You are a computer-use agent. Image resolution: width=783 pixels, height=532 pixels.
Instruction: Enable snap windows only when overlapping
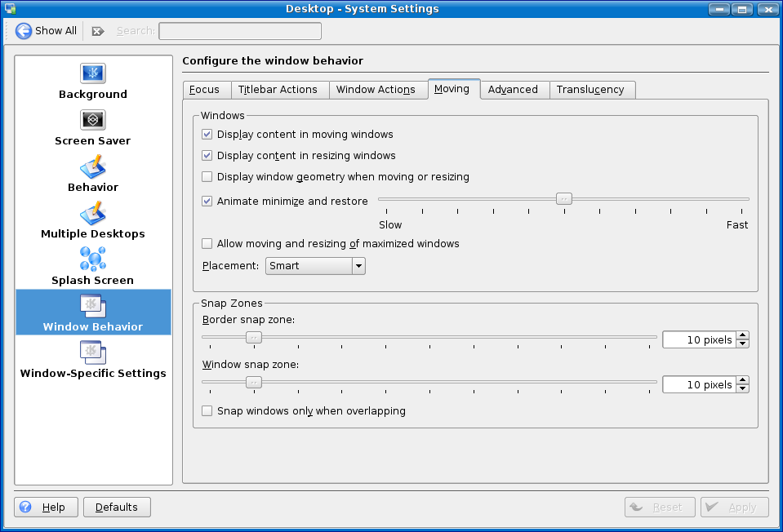click(x=207, y=411)
